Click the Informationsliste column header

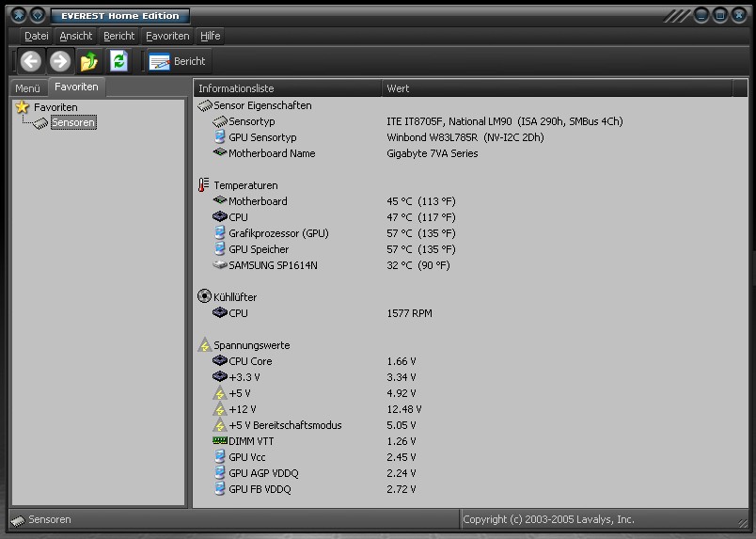[288, 88]
